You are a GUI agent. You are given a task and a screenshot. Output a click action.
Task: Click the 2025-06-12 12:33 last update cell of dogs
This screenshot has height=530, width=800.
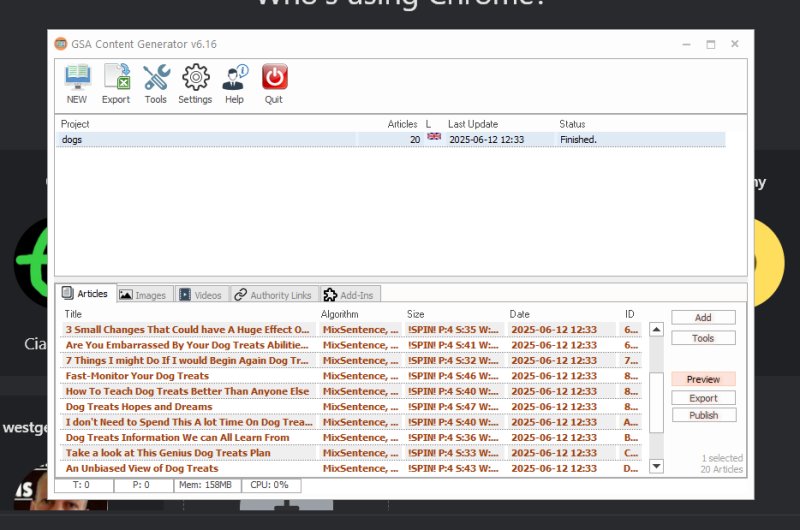(486, 139)
